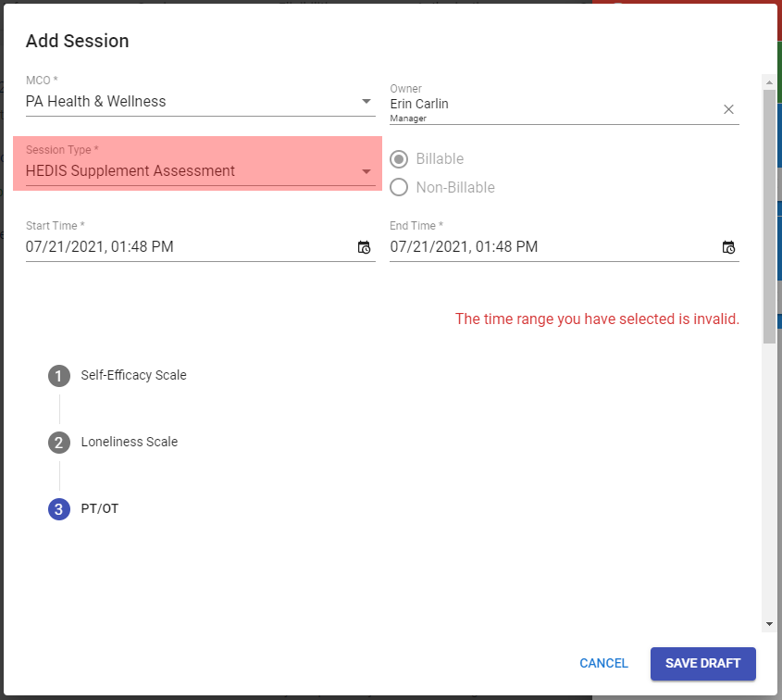Select the Billable radio button
This screenshot has height=700, width=782.
pyautogui.click(x=399, y=159)
